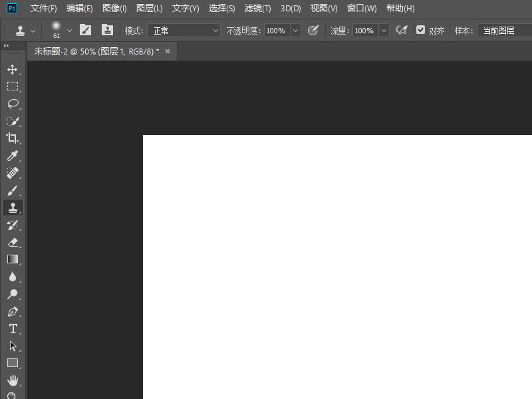
Task: Choose the Eyedropper tool
Action: point(12,156)
